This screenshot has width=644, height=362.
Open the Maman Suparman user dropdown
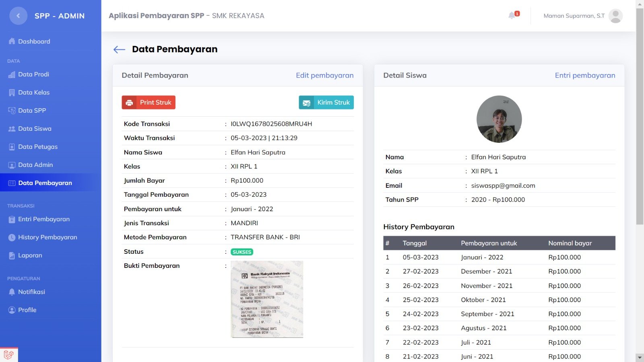574,16
